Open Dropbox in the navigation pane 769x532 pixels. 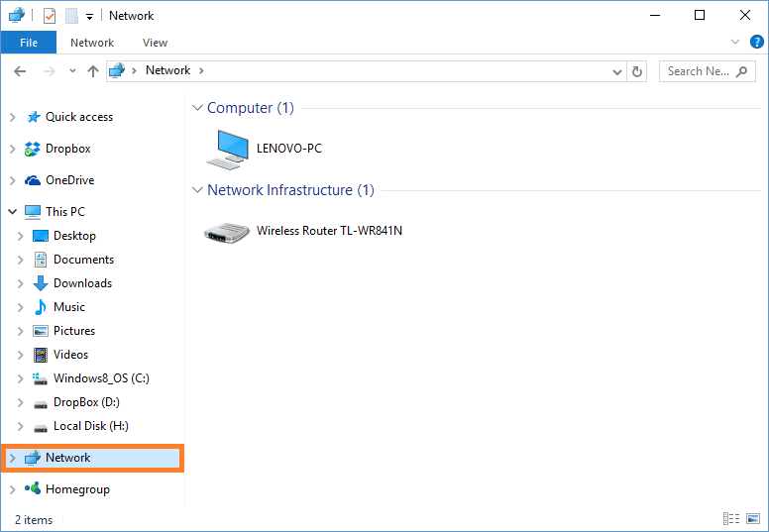click(x=67, y=149)
